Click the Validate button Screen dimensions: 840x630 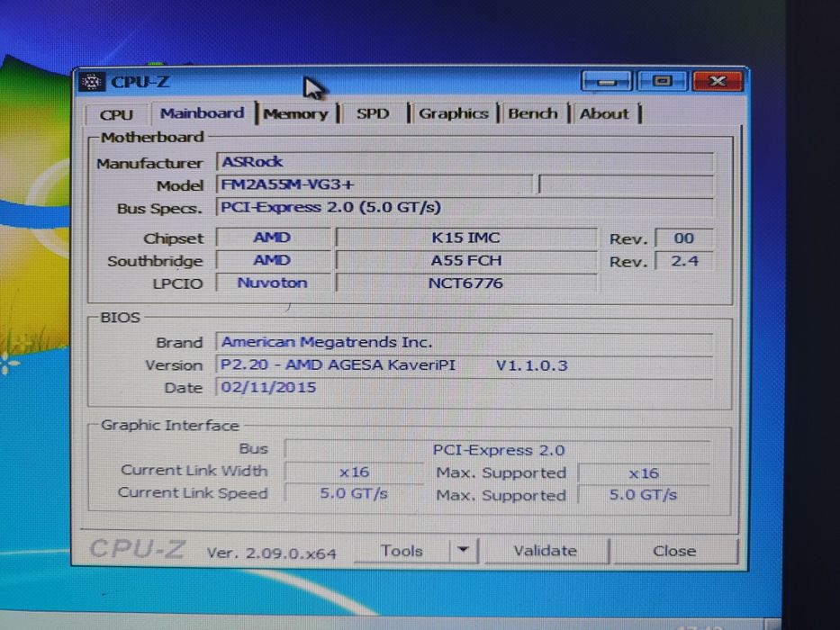[x=546, y=551]
